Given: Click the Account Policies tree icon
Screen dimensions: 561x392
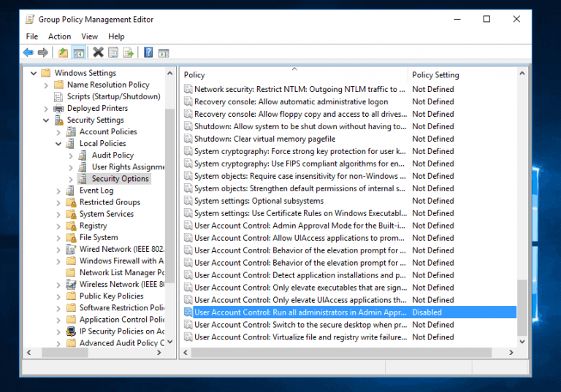Looking at the screenshot, I should (71, 131).
